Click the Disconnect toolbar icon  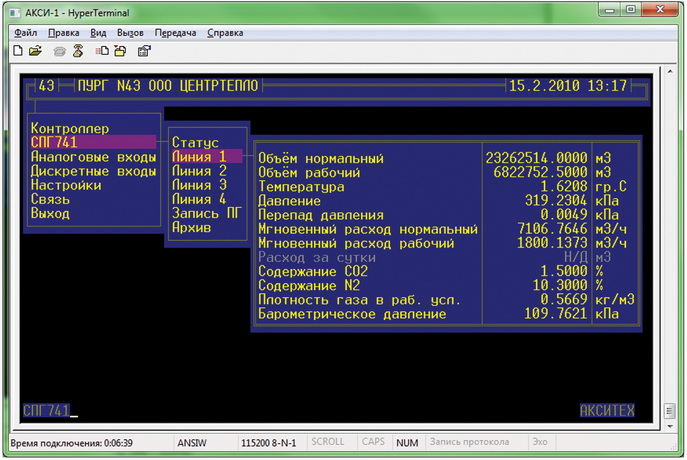[78, 51]
